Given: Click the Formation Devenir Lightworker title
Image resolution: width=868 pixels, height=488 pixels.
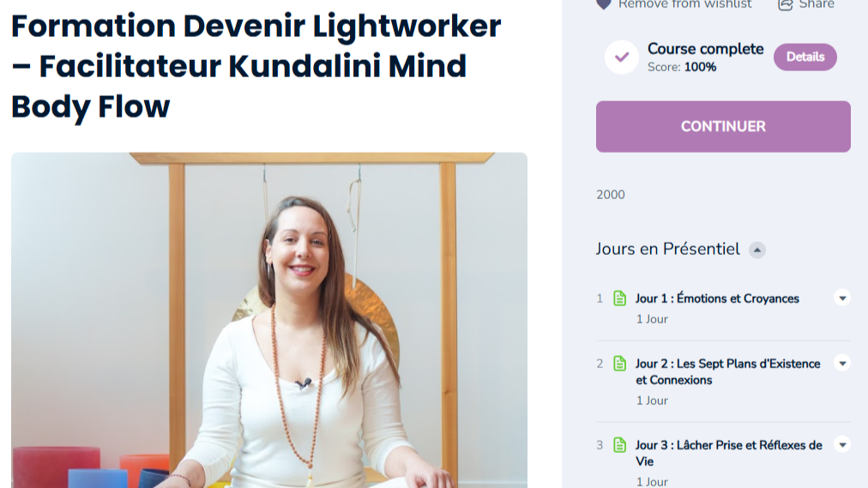Looking at the screenshot, I should click(x=256, y=66).
